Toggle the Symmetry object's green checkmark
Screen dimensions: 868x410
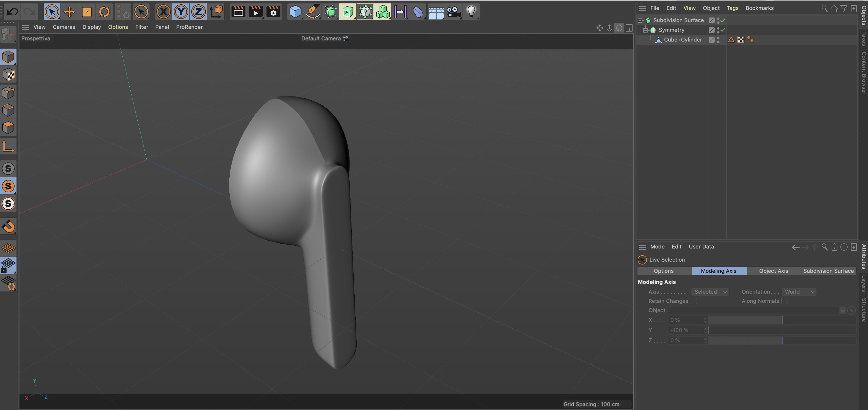(x=723, y=30)
